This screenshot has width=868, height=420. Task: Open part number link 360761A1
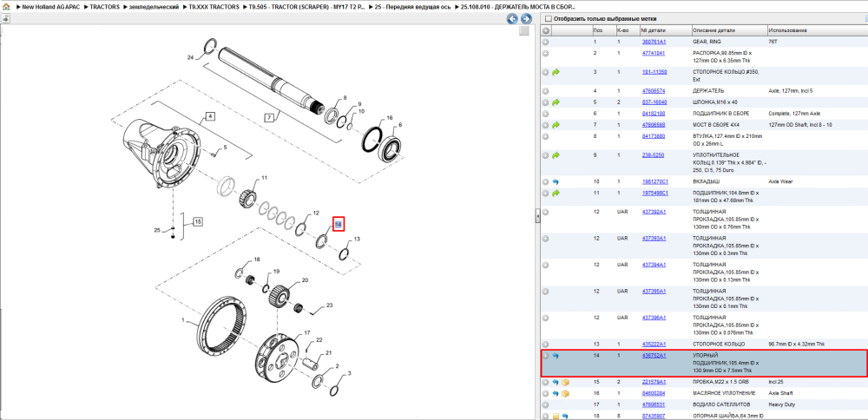pyautogui.click(x=654, y=42)
